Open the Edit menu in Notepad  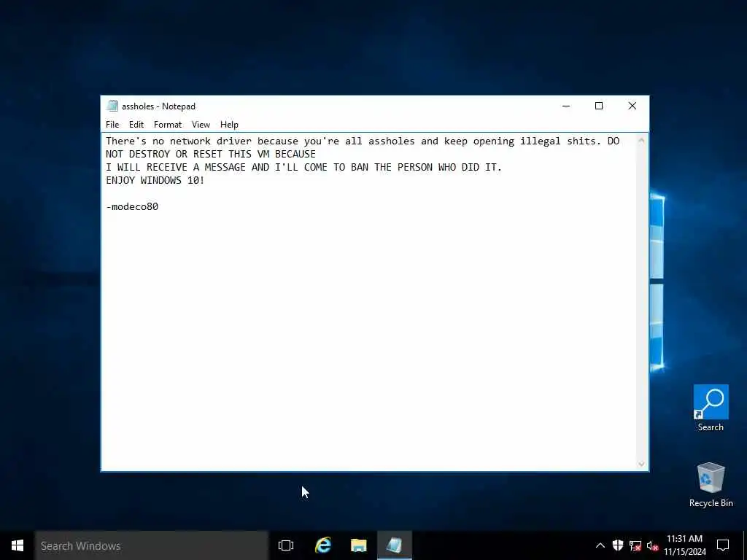coord(136,124)
